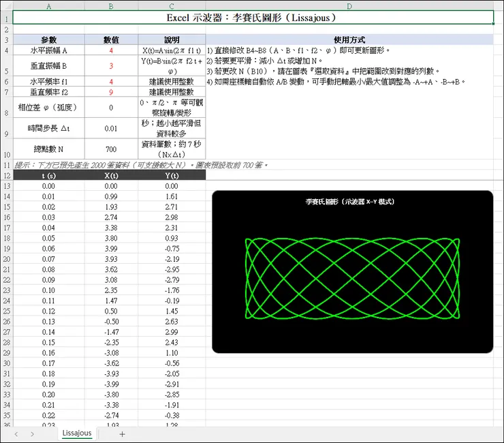Select Y(t) cell with value 2.98

[172, 217]
